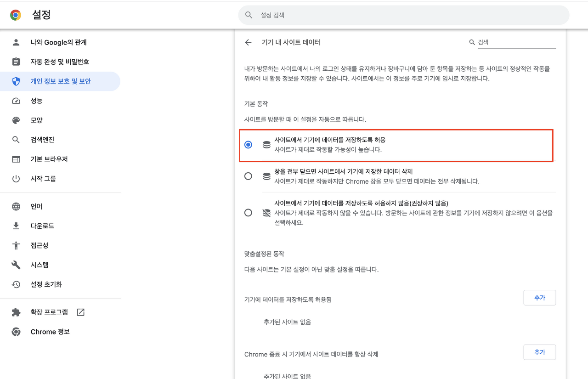Open 나와 Google의 관계 settings section

tap(60, 42)
